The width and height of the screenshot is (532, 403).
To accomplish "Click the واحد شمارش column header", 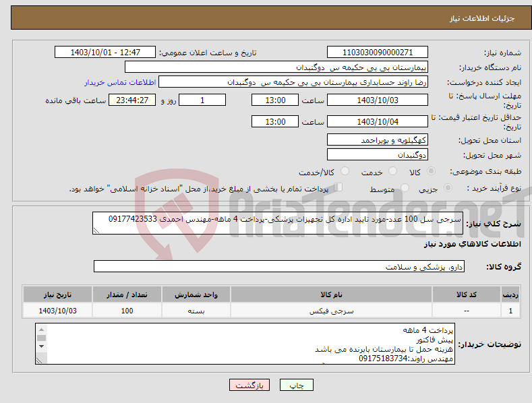I will pyautogui.click(x=196, y=294).
